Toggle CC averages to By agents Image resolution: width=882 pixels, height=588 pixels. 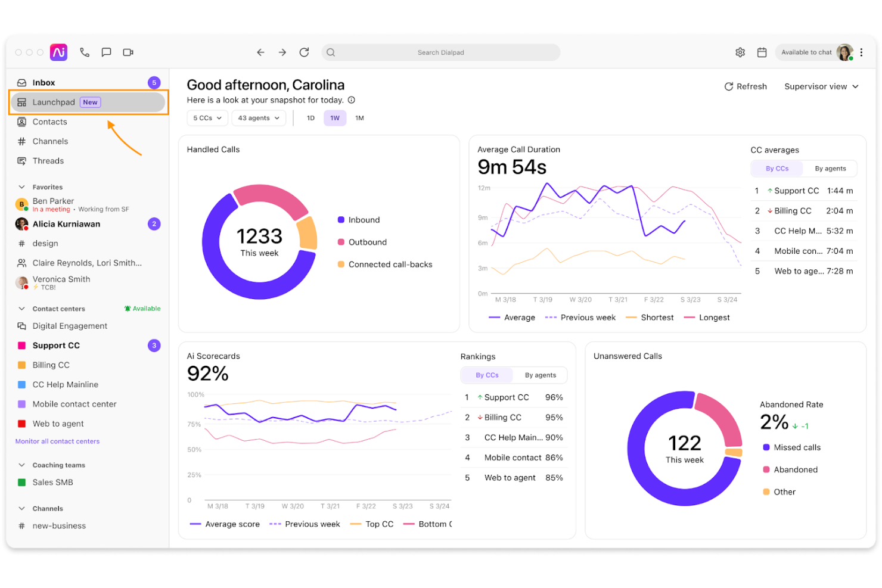coord(830,169)
